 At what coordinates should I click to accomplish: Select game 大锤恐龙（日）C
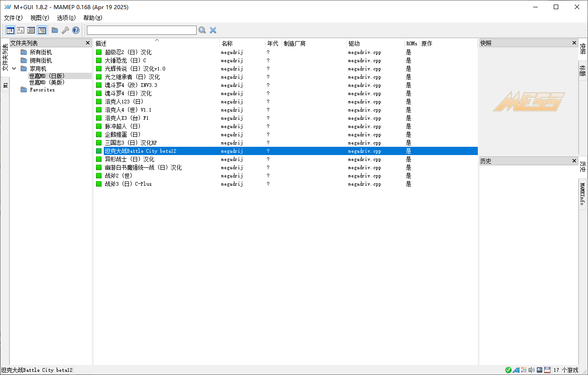(x=125, y=60)
